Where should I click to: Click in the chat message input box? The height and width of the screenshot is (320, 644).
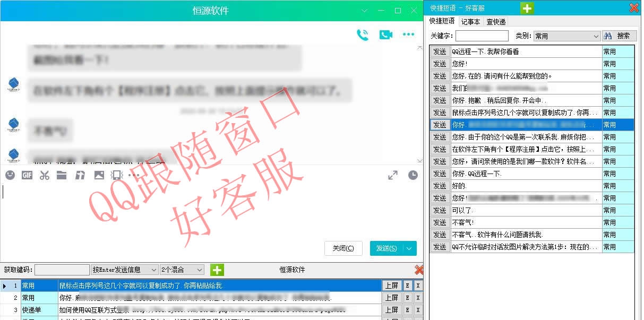click(x=212, y=210)
